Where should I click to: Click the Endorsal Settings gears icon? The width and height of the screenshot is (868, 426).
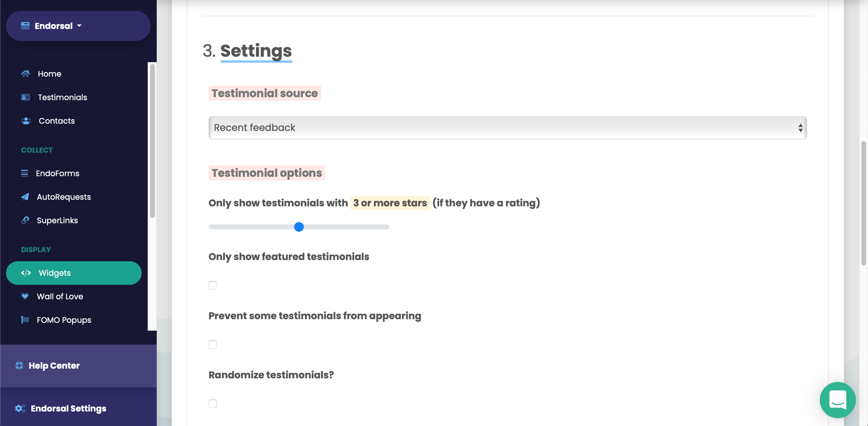(x=20, y=408)
